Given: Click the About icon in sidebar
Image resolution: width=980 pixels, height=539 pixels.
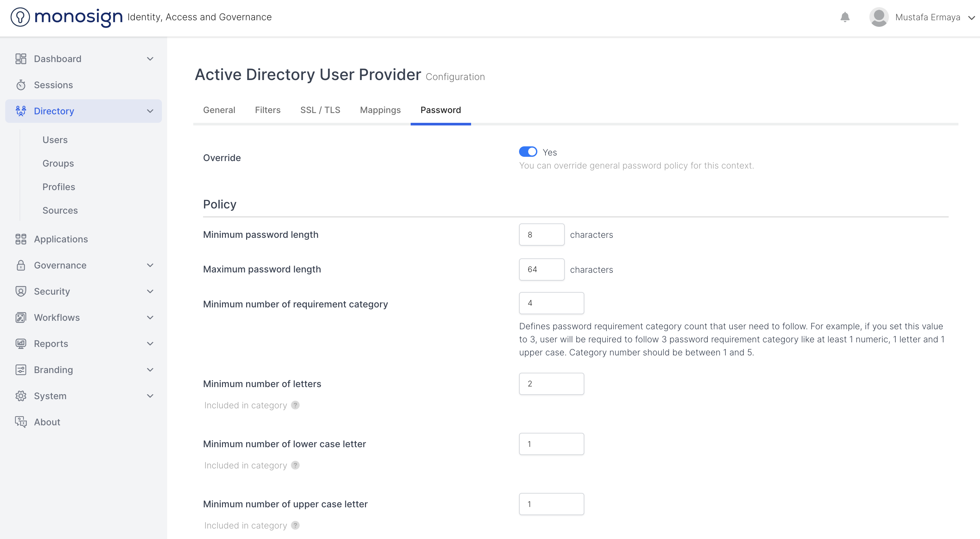Looking at the screenshot, I should click(21, 422).
